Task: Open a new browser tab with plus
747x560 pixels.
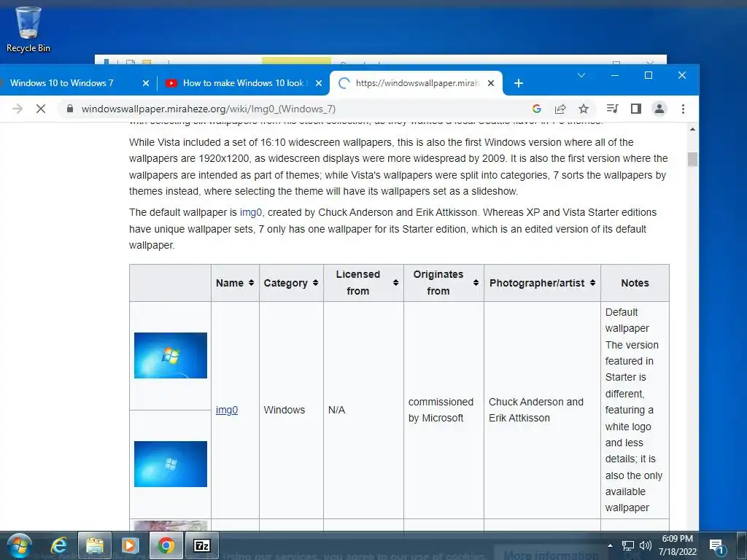Action: coord(519,83)
